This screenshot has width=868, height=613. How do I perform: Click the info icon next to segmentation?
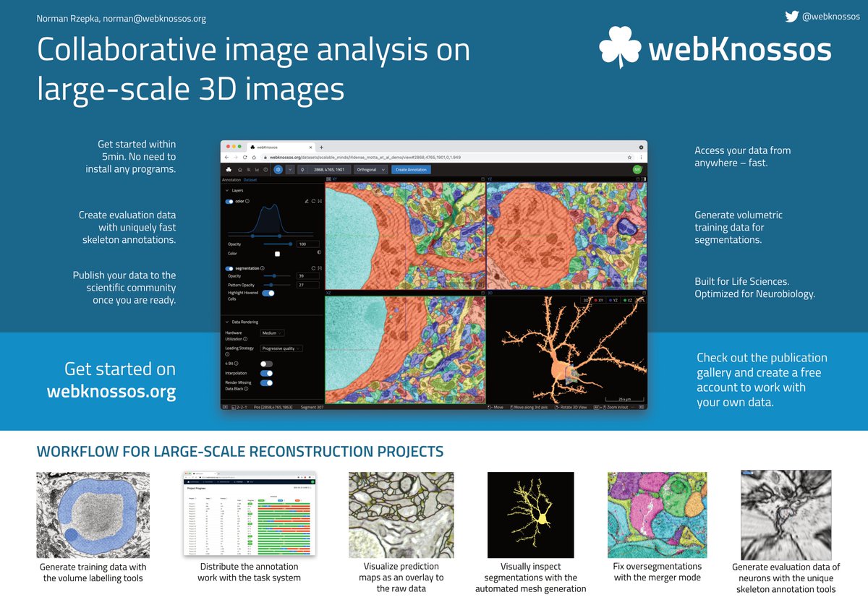coord(263,268)
